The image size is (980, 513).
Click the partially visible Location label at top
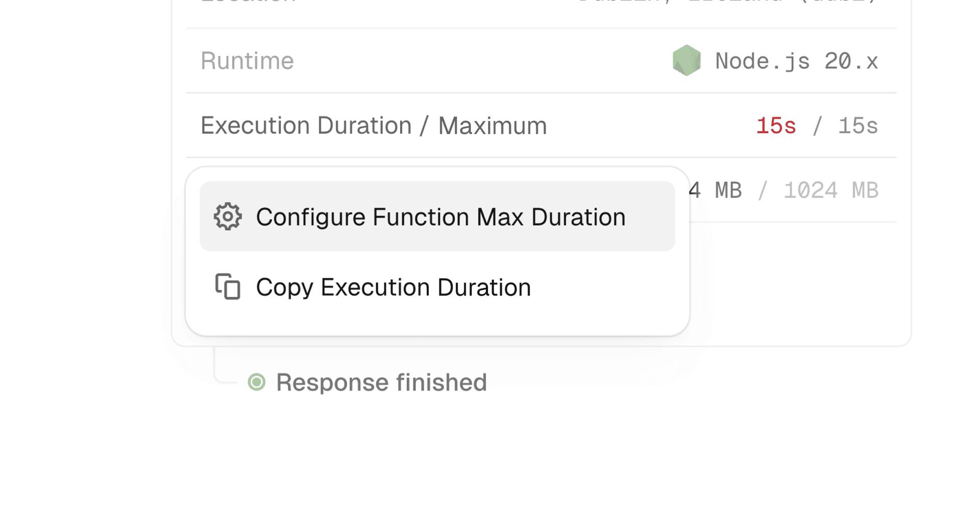click(248, 2)
